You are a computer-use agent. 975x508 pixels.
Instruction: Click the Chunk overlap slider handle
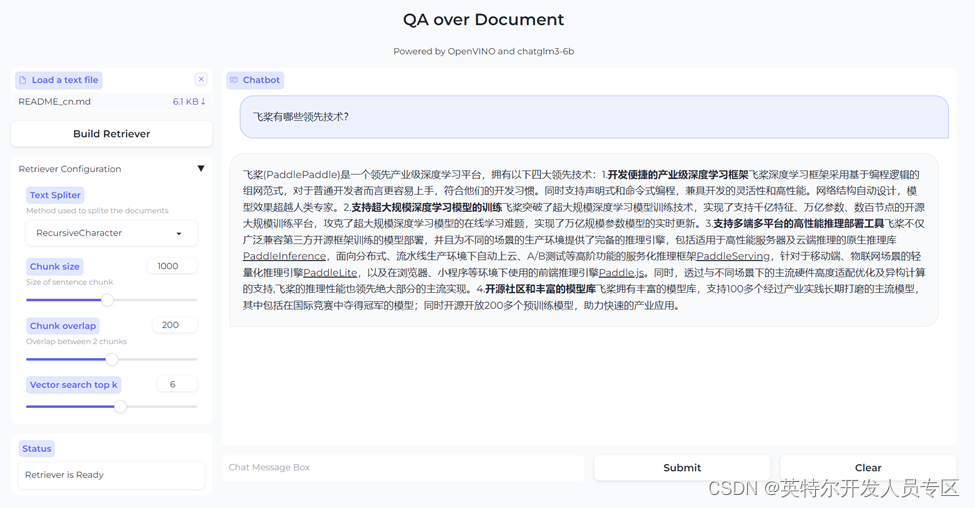(x=112, y=359)
